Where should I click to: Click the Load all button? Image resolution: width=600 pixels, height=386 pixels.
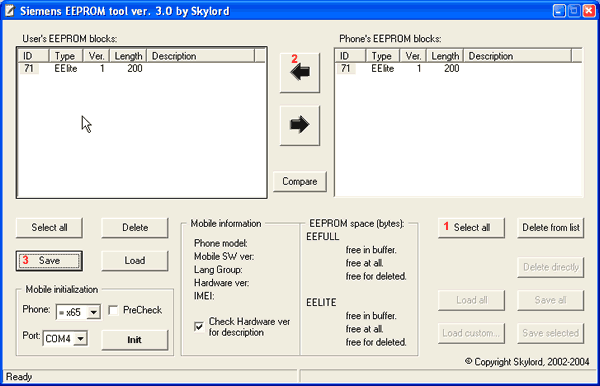point(471,300)
